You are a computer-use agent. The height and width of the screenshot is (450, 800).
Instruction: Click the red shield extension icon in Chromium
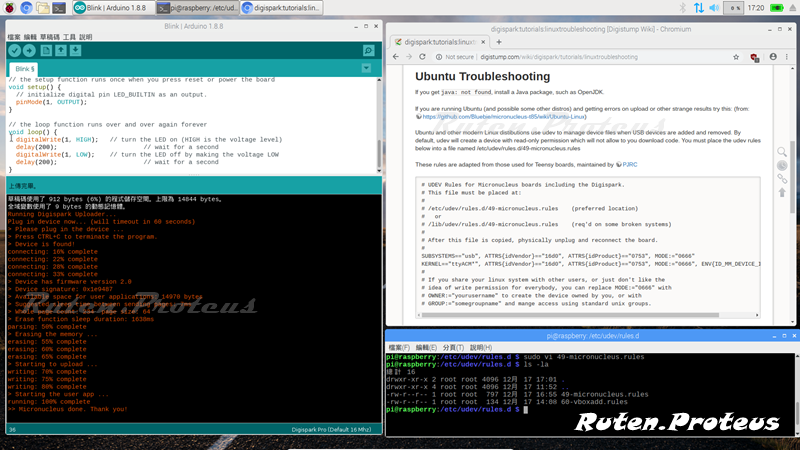click(x=755, y=57)
